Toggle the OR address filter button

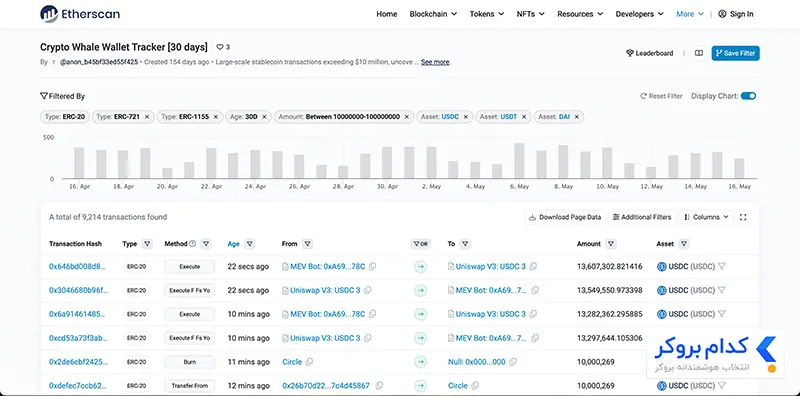click(x=420, y=244)
